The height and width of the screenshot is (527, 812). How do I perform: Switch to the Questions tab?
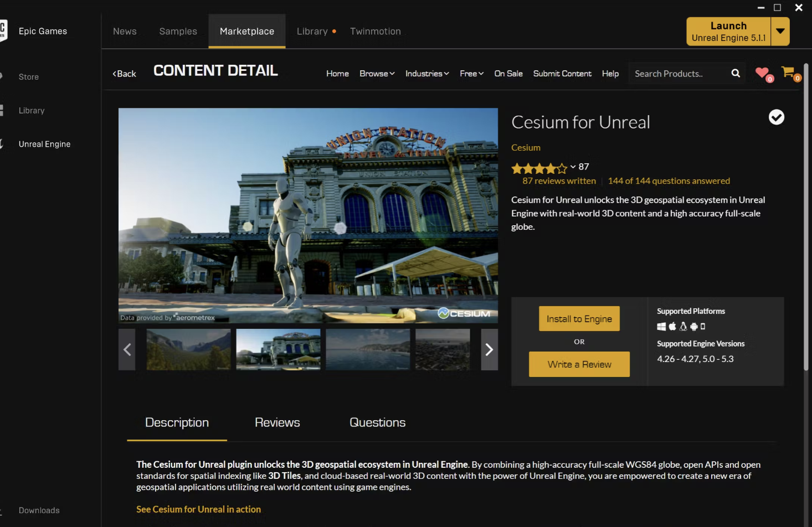[377, 422]
